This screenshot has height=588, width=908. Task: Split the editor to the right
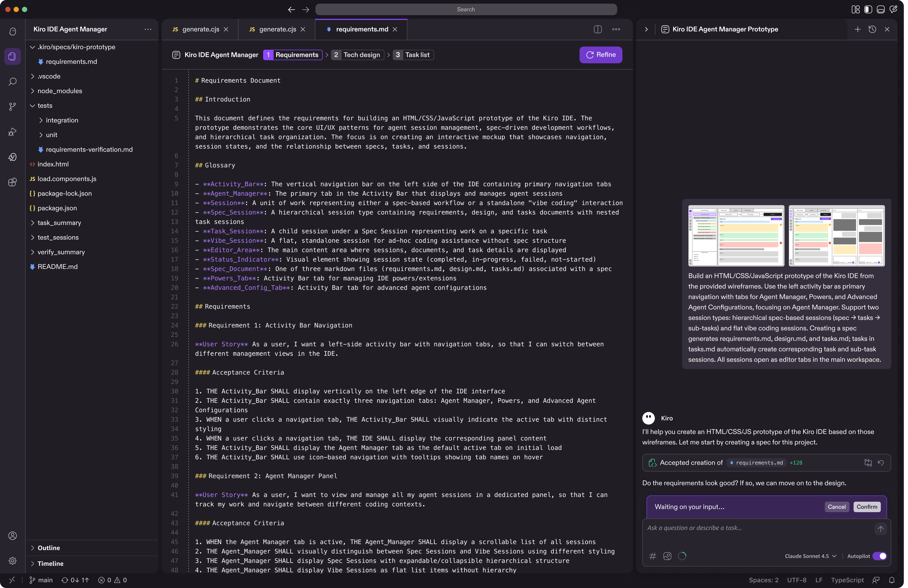tap(598, 29)
